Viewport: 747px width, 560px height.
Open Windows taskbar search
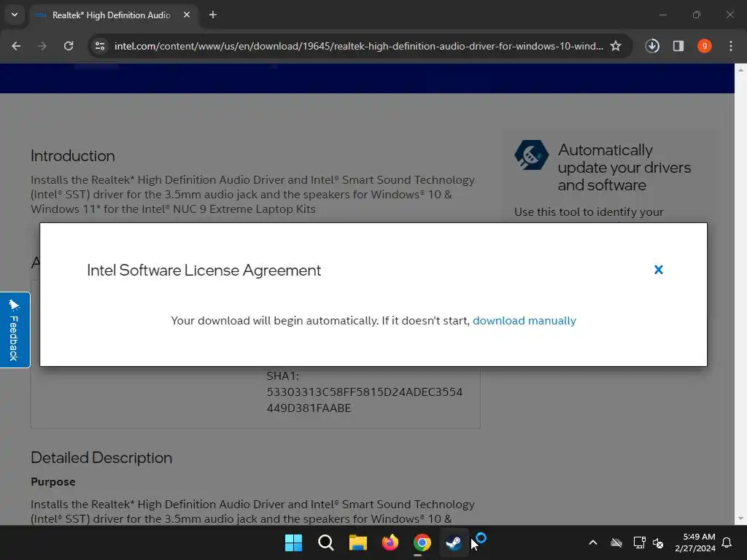(326, 542)
